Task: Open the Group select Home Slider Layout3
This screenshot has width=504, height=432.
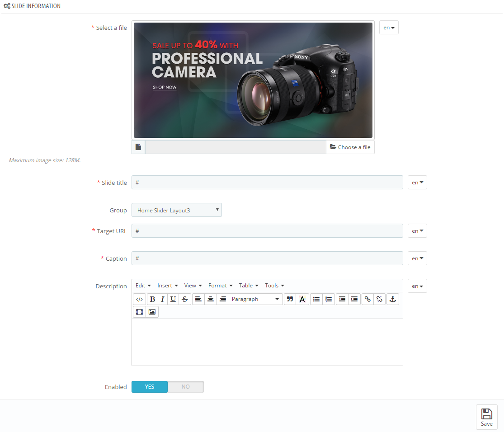Action: (176, 210)
